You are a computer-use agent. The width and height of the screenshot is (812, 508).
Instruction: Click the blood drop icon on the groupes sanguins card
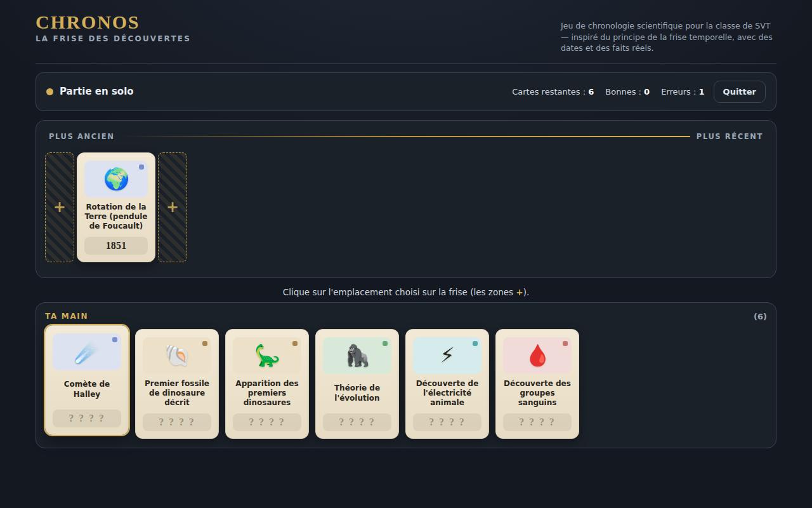537,356
